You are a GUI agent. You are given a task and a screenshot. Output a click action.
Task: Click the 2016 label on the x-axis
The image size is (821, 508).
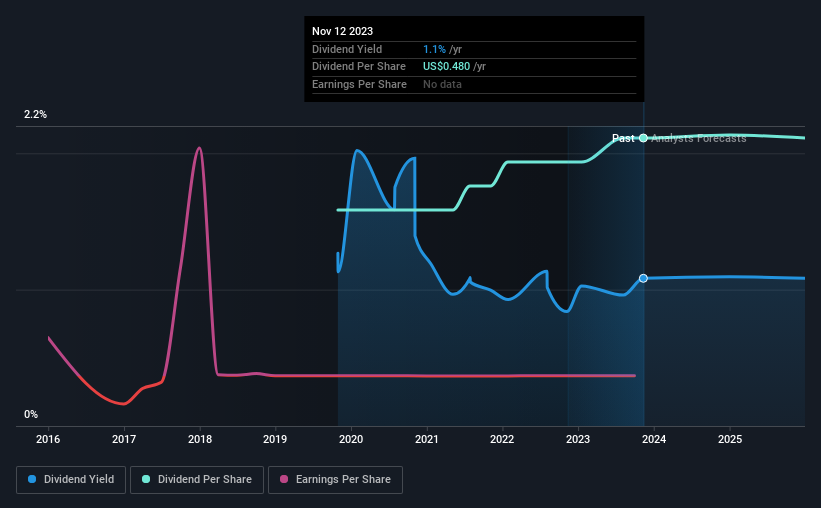(48, 439)
